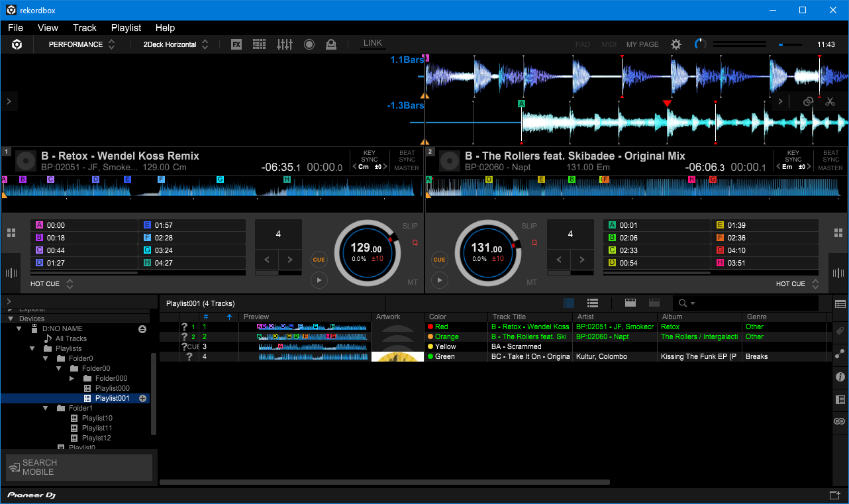849x504 pixels.
Task: Click plus icon beside Playlist001
Action: (x=142, y=398)
